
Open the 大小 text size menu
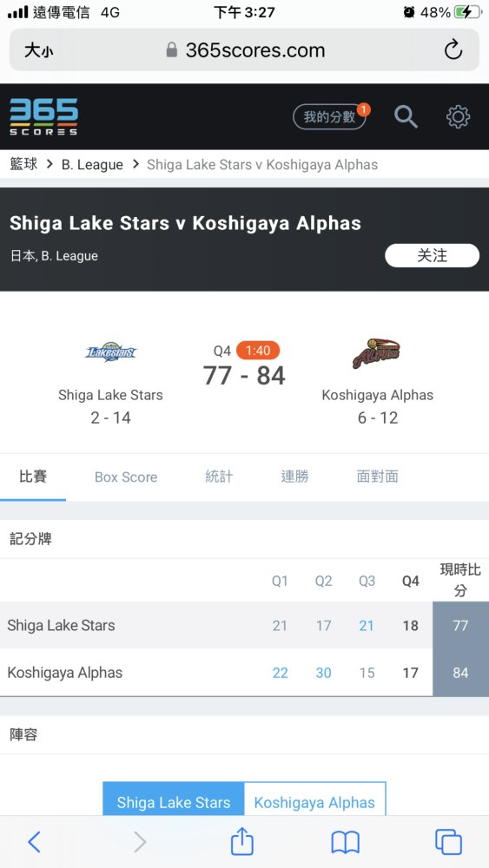(x=39, y=51)
